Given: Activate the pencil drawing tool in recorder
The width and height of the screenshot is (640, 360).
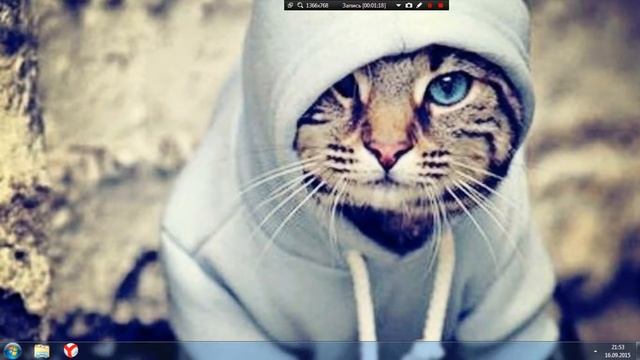Looking at the screenshot, I should 419,5.
